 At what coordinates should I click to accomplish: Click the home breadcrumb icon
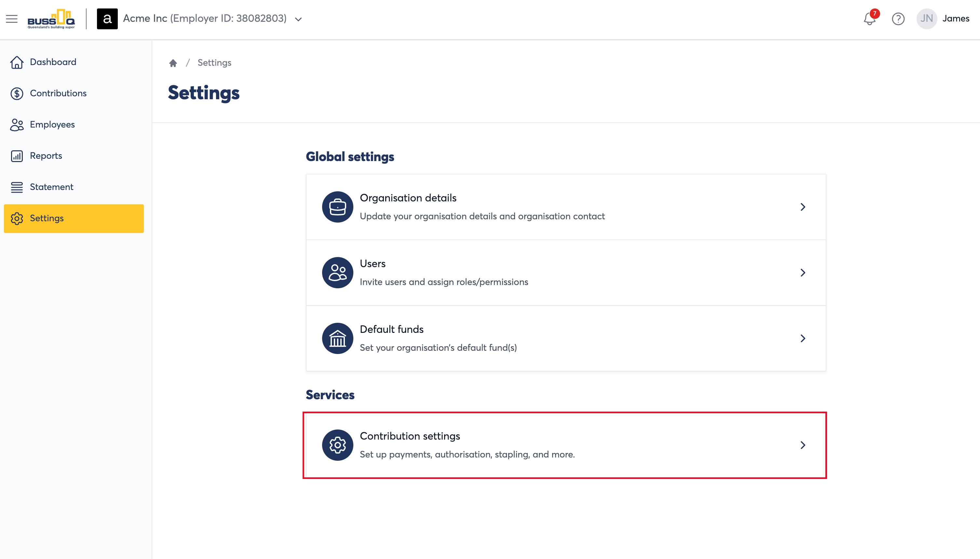pos(173,63)
